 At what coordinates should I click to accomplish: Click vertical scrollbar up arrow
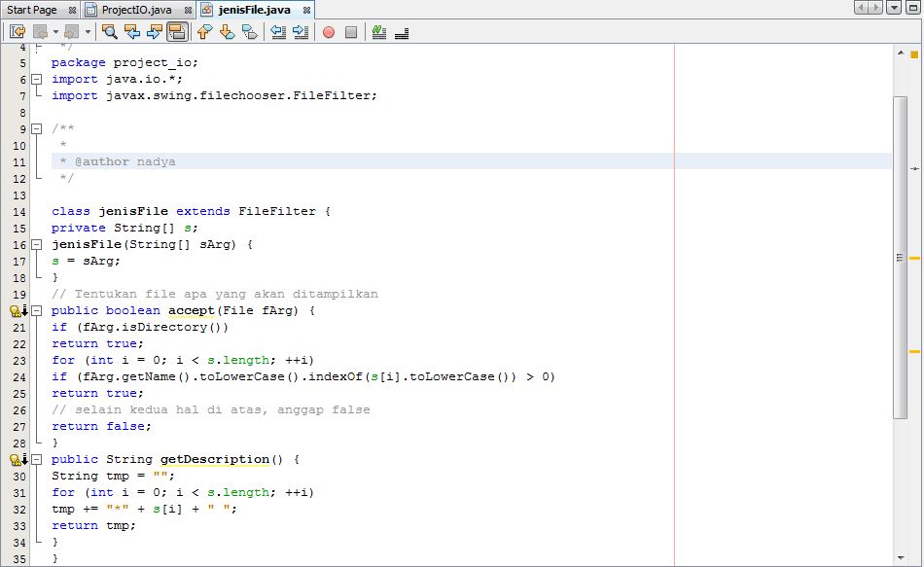click(x=901, y=53)
